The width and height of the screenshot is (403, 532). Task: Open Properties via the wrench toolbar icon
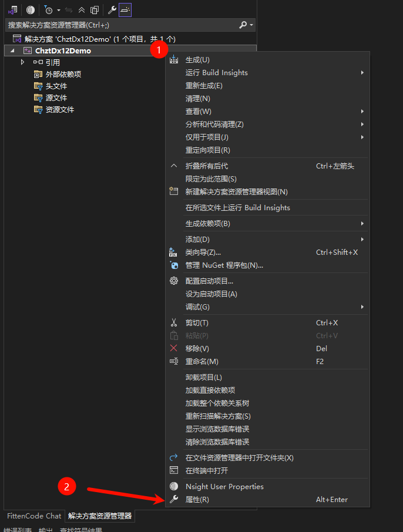coord(112,10)
